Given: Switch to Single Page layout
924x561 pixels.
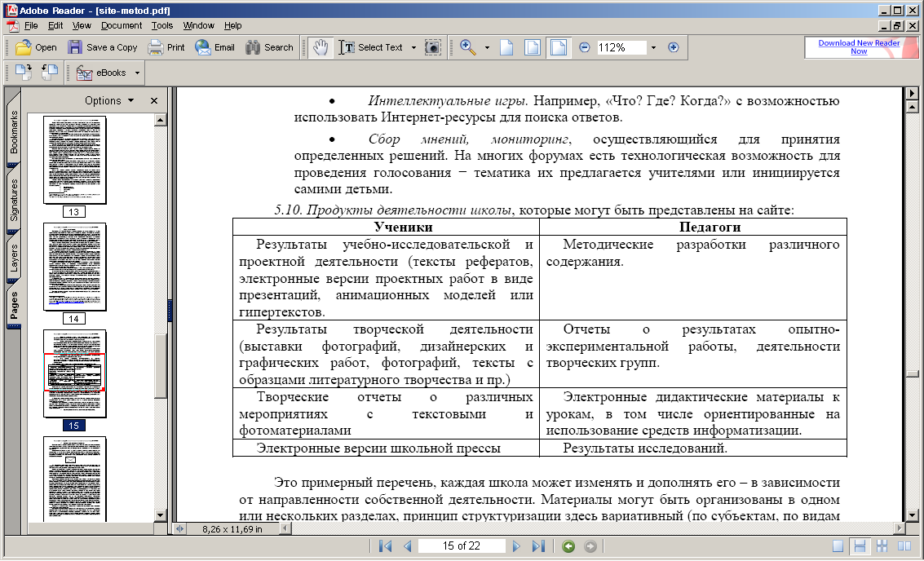Looking at the screenshot, I should 837,546.
